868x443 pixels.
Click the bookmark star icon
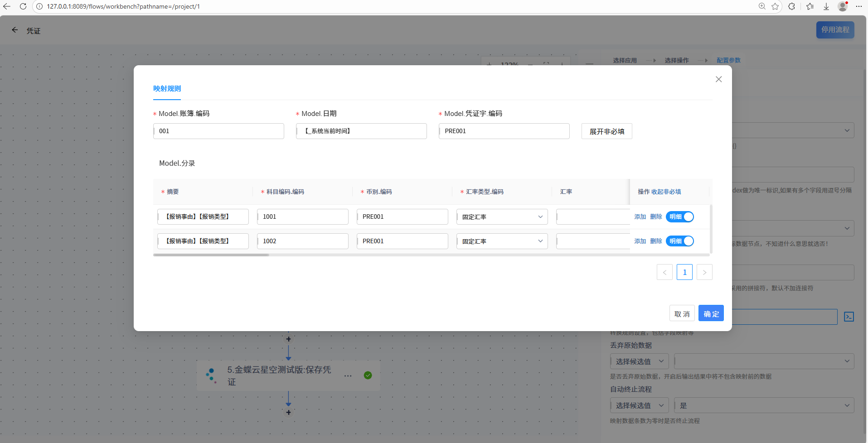click(775, 6)
